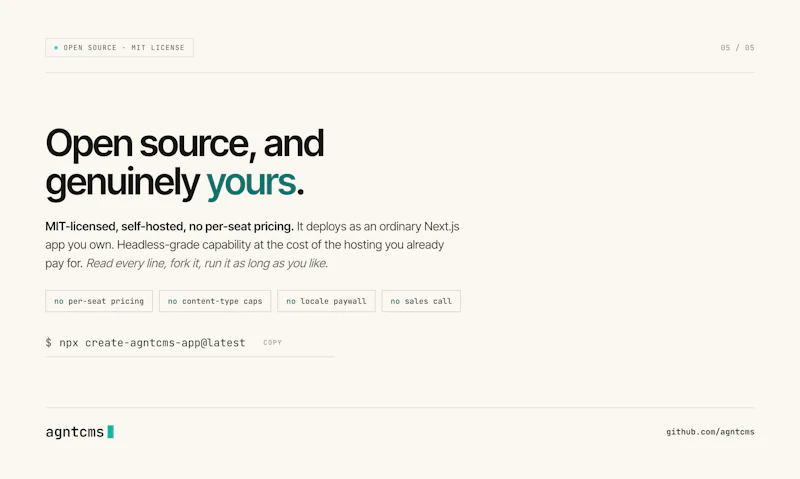
Task: Click the '$' prompt symbol before npx
Action: click(48, 343)
